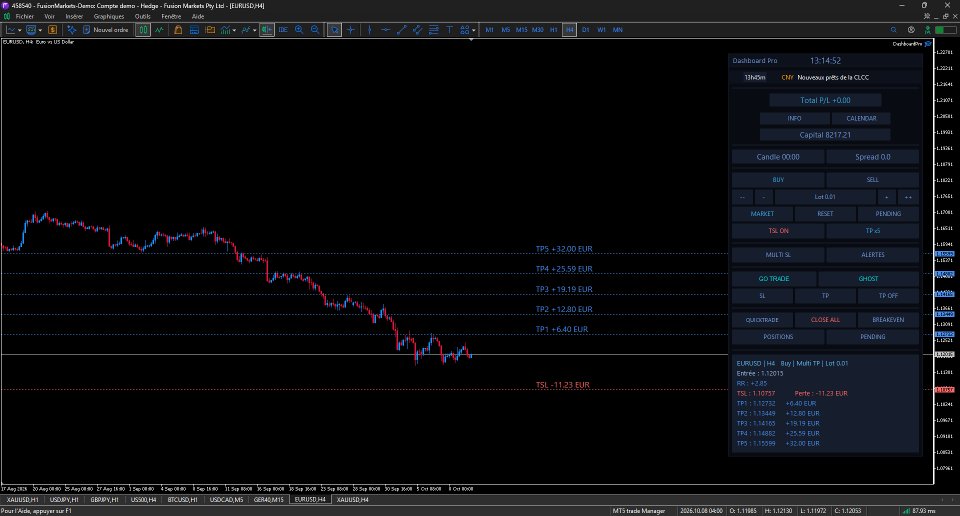Open the Insérer menu
The image size is (960, 516).
point(74,17)
